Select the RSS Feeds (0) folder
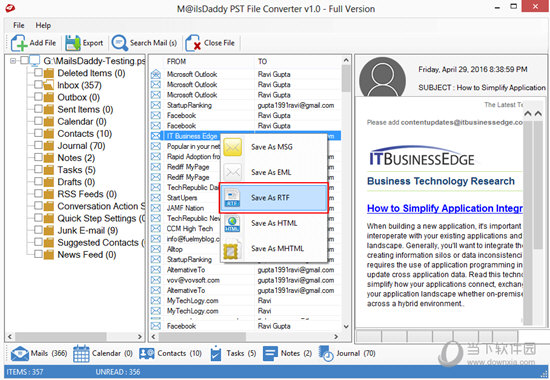Viewport: 550px width, 380px height. [87, 194]
